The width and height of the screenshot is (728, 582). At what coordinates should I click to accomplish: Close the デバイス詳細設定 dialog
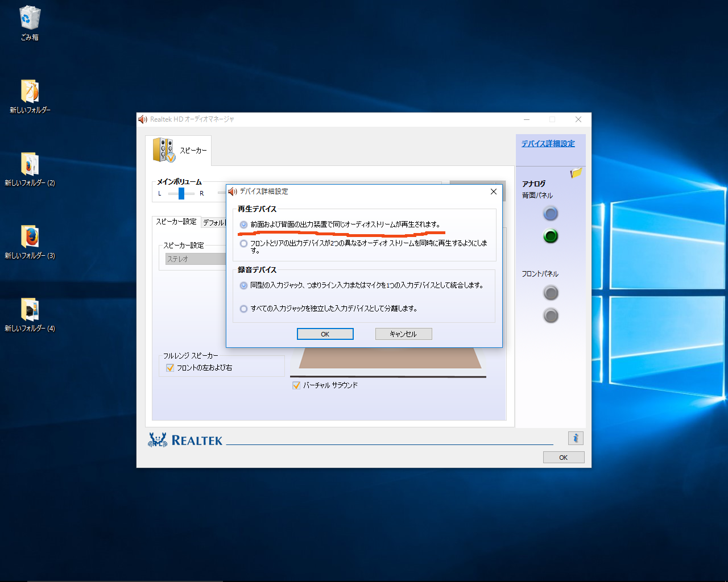click(x=494, y=192)
